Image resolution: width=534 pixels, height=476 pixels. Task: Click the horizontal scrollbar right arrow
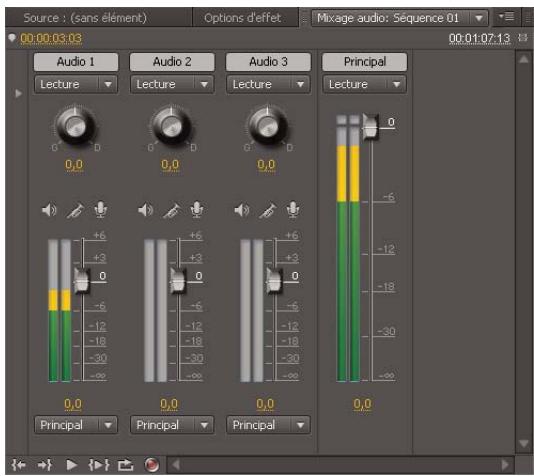pos(505,464)
